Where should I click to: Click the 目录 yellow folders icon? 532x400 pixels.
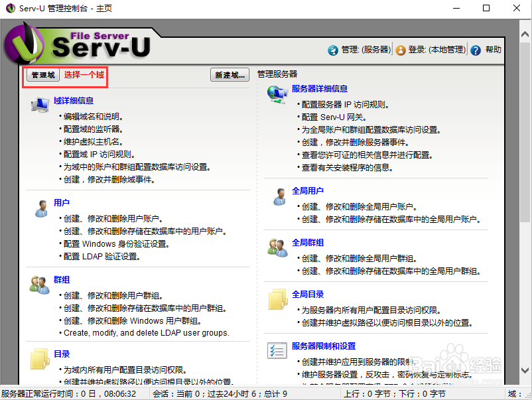(x=40, y=358)
